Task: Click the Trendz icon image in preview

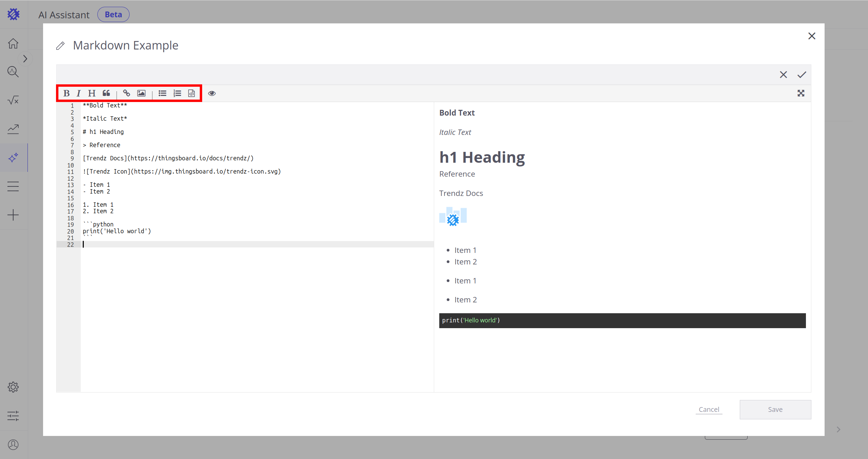Action: coord(453,217)
